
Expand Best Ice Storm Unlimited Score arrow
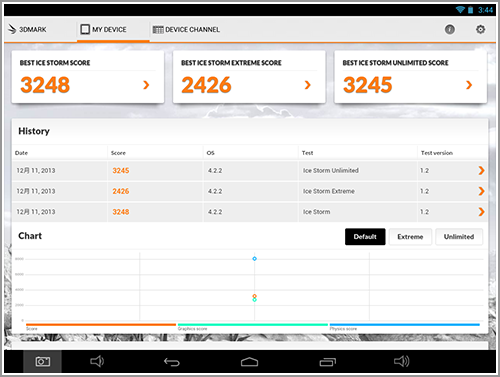click(469, 85)
